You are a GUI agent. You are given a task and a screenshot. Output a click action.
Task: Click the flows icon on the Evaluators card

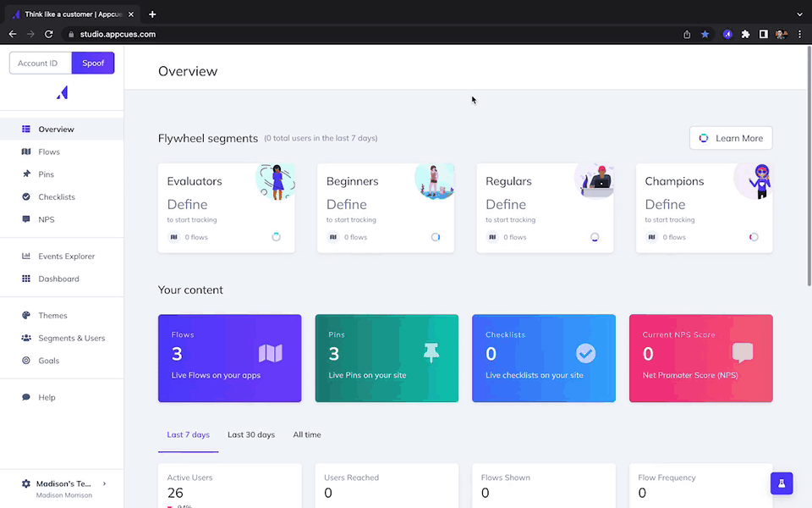tap(174, 237)
